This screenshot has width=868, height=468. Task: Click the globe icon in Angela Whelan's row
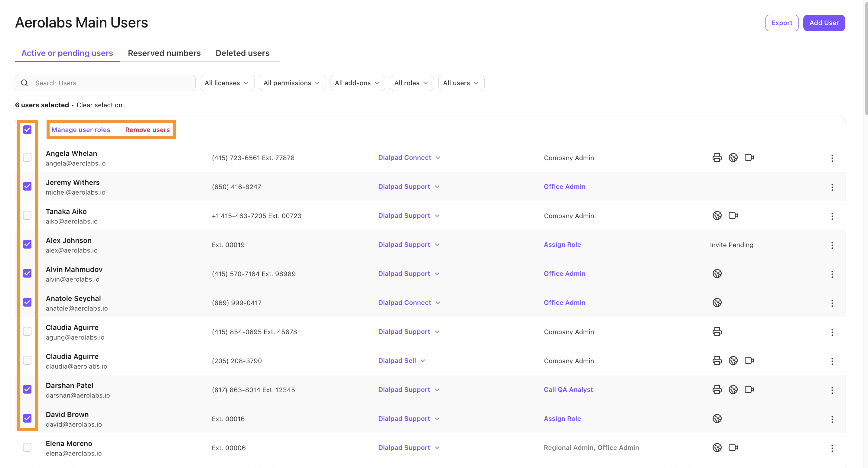733,158
